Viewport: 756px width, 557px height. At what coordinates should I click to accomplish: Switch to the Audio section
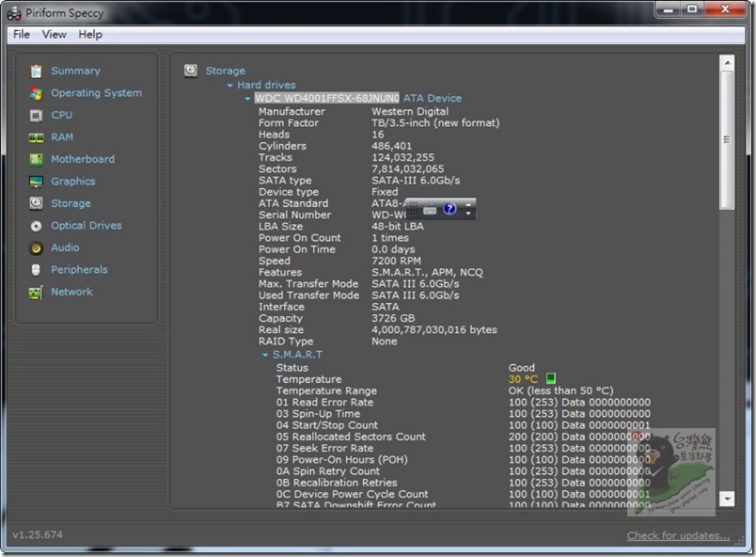[x=65, y=247]
